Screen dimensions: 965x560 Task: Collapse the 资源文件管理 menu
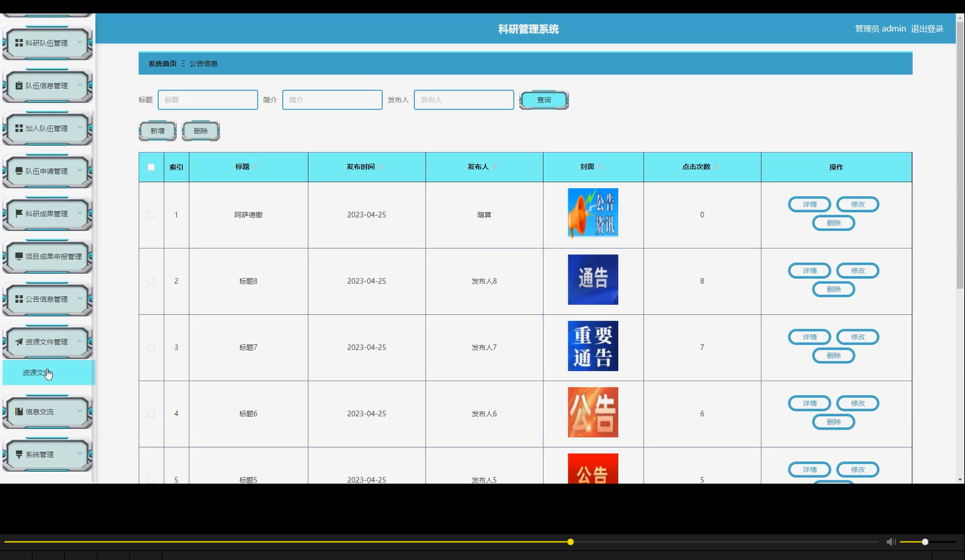click(80, 341)
